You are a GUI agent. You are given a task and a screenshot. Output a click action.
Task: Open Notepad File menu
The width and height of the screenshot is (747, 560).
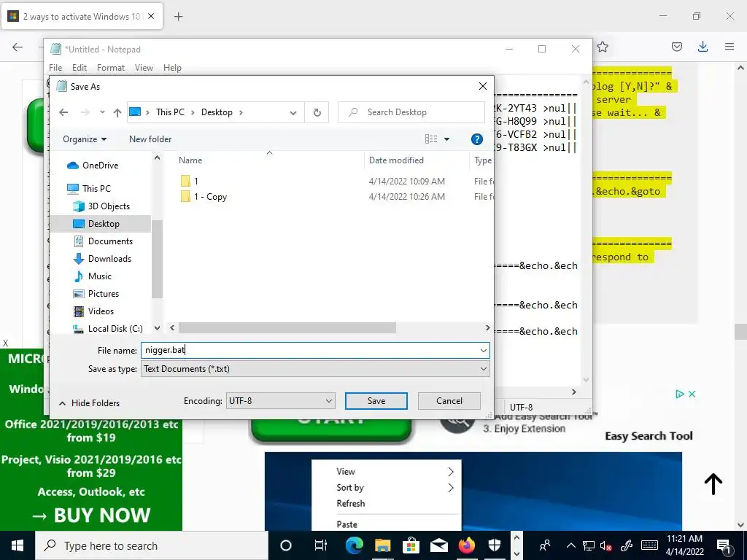pos(55,68)
